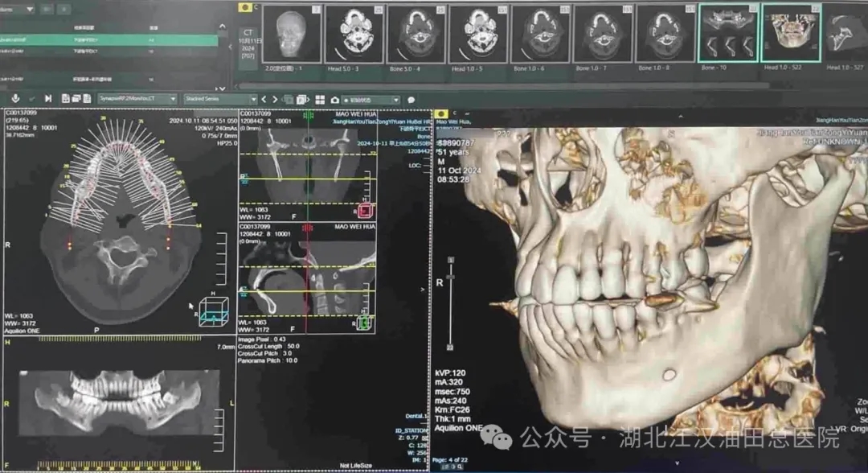Click the chat bubble comment icon
868x473 pixels.
click(411, 99)
